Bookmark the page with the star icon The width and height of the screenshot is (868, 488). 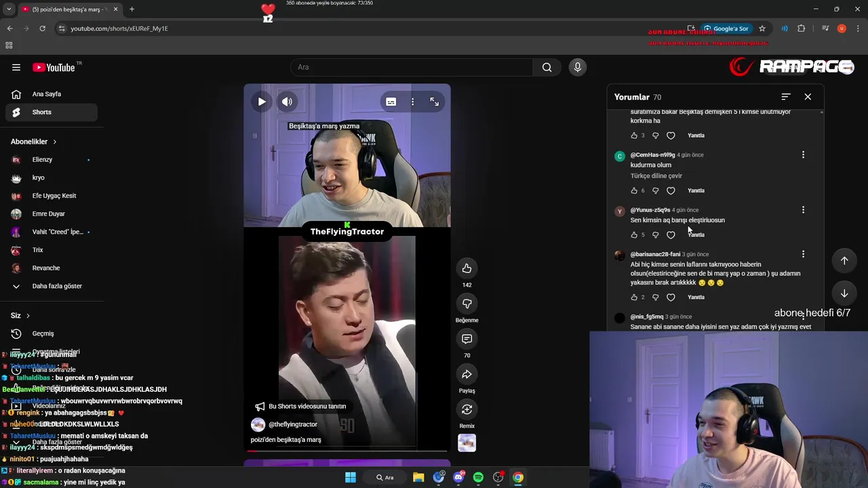coord(762,28)
